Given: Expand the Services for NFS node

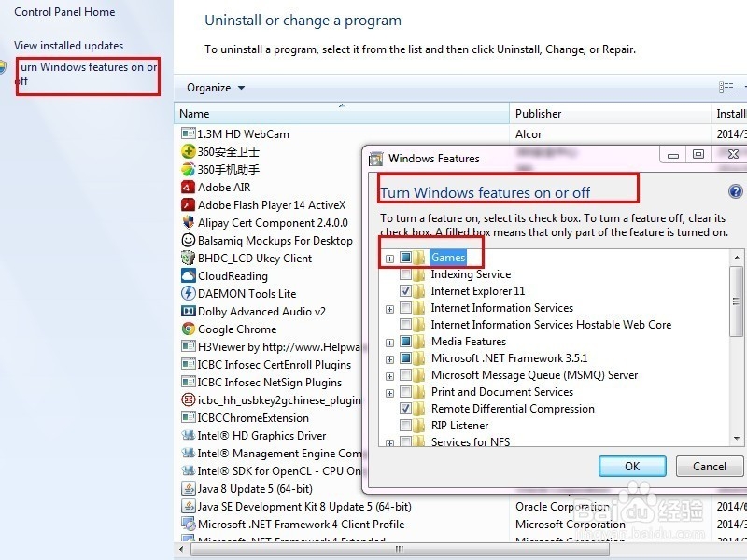Looking at the screenshot, I should 389,442.
